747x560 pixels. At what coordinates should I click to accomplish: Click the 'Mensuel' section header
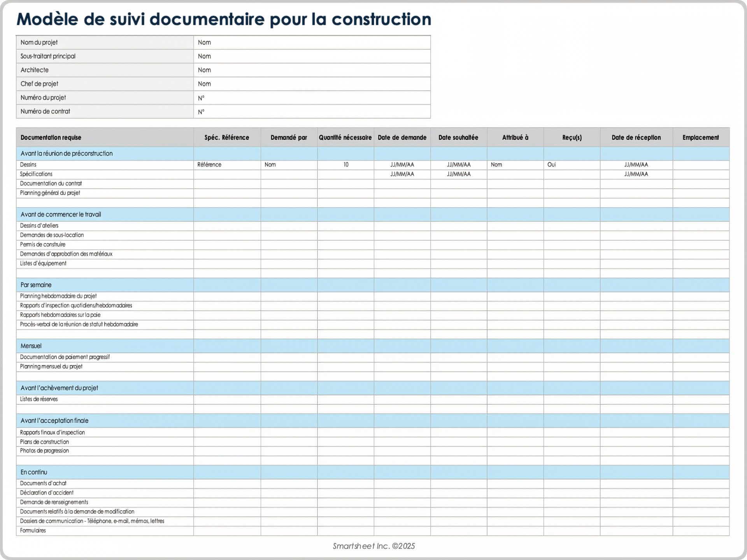373,346
